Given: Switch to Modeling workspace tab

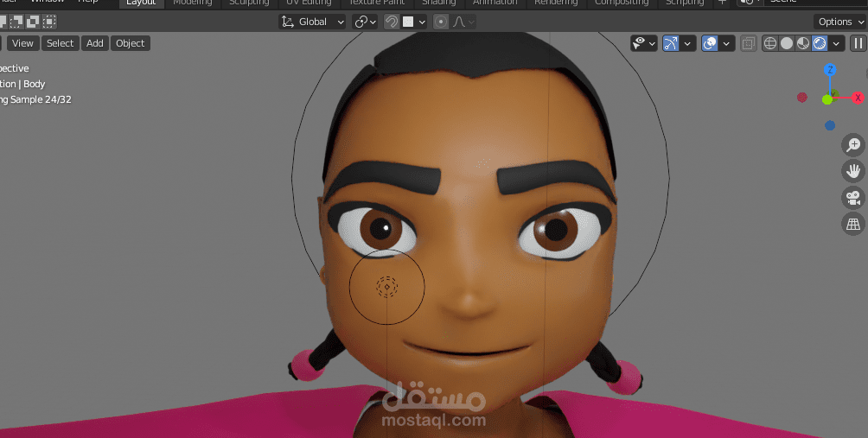Looking at the screenshot, I should pyautogui.click(x=193, y=3).
